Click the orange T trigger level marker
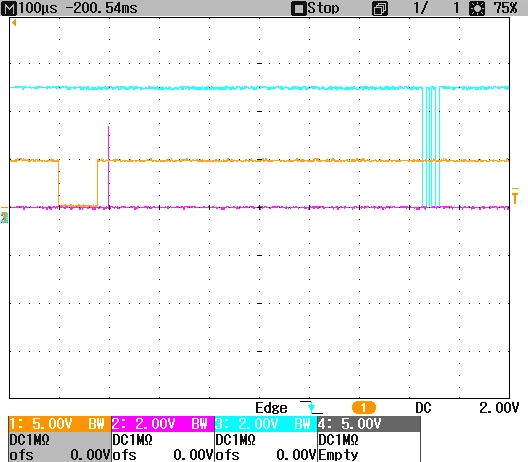The image size is (528, 462). (515, 196)
